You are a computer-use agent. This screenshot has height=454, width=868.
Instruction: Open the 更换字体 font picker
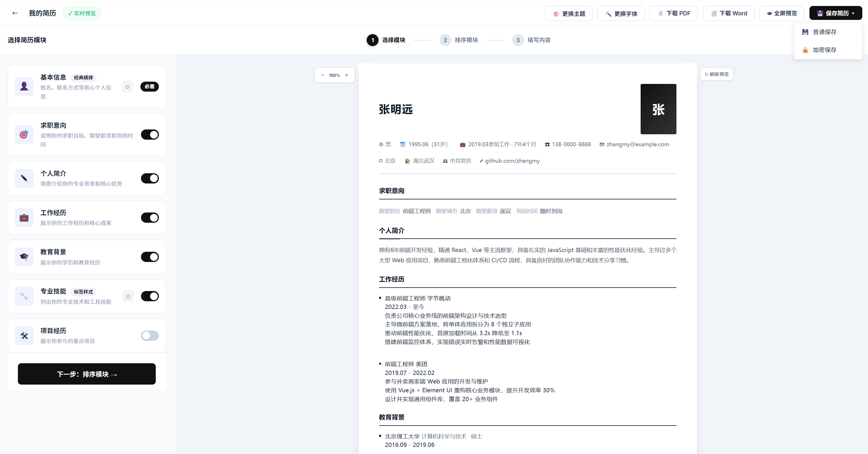pos(621,13)
